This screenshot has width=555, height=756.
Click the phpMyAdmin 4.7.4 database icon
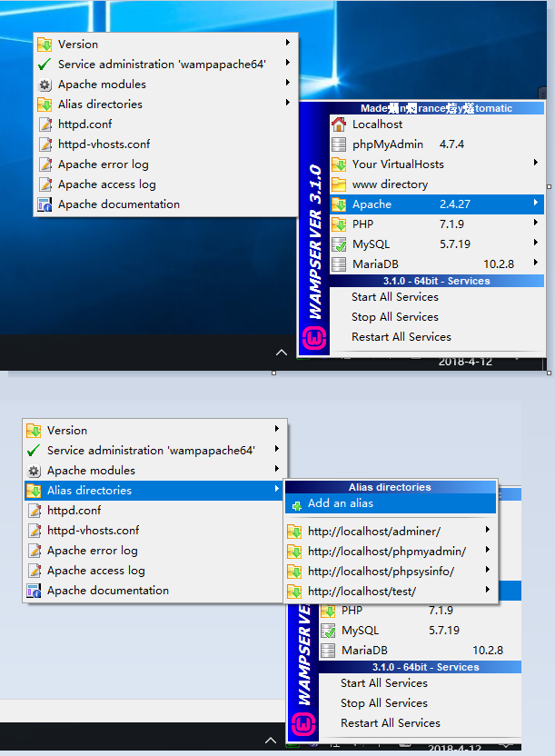click(x=339, y=144)
